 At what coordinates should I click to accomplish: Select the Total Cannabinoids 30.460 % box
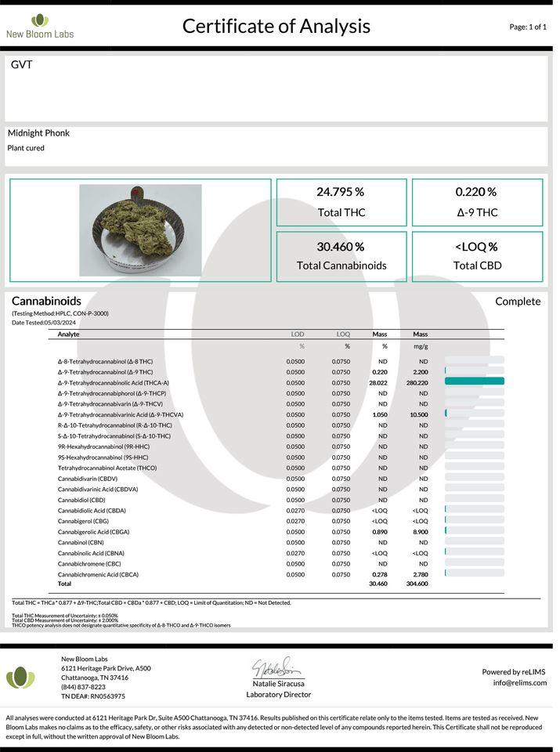pyautogui.click(x=341, y=255)
